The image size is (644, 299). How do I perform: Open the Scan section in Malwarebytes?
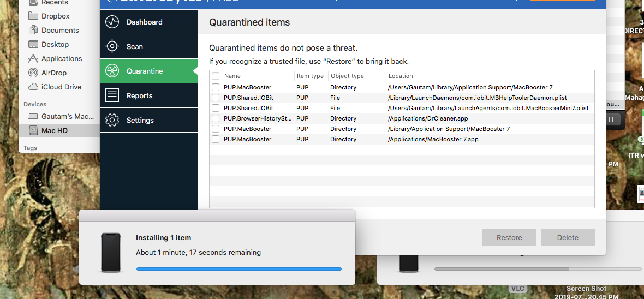[148, 46]
